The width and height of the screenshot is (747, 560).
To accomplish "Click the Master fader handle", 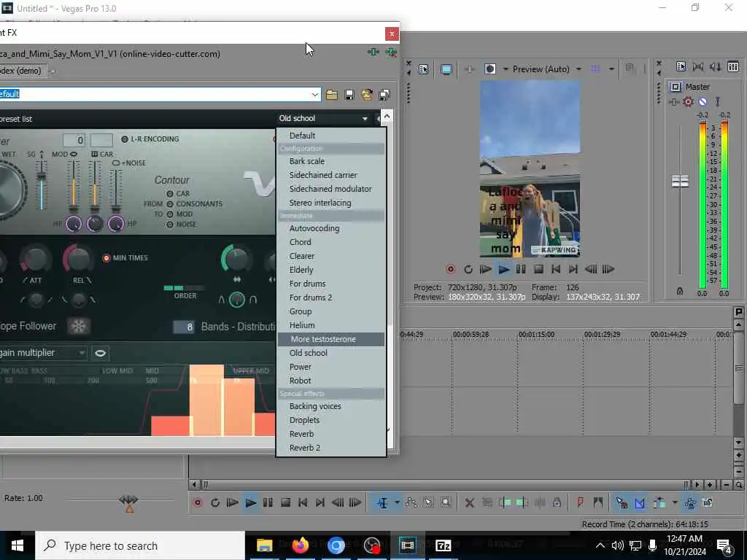I will (680, 181).
